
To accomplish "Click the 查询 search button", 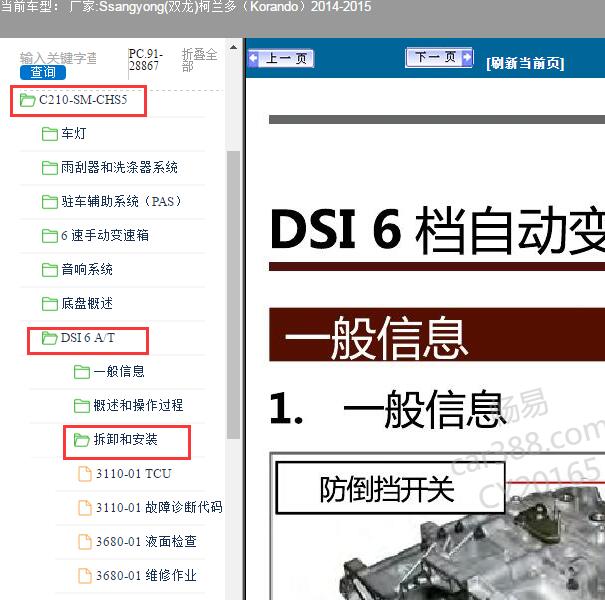I will coord(43,72).
